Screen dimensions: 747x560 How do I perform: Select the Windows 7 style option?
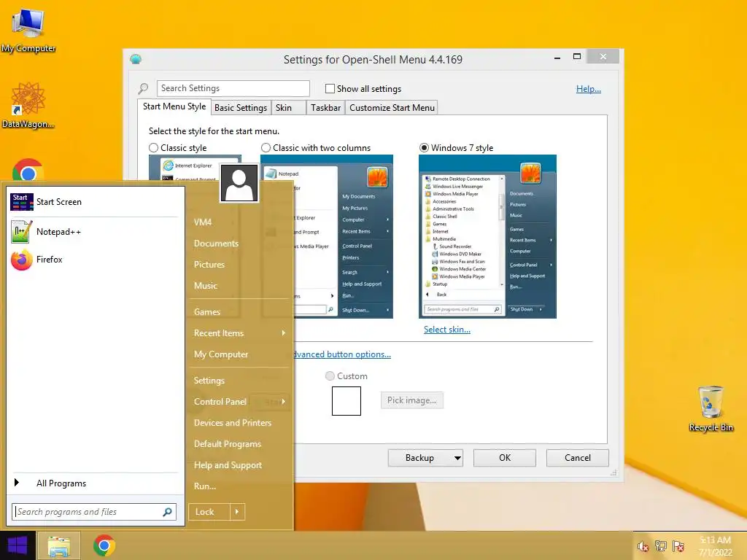click(x=424, y=148)
